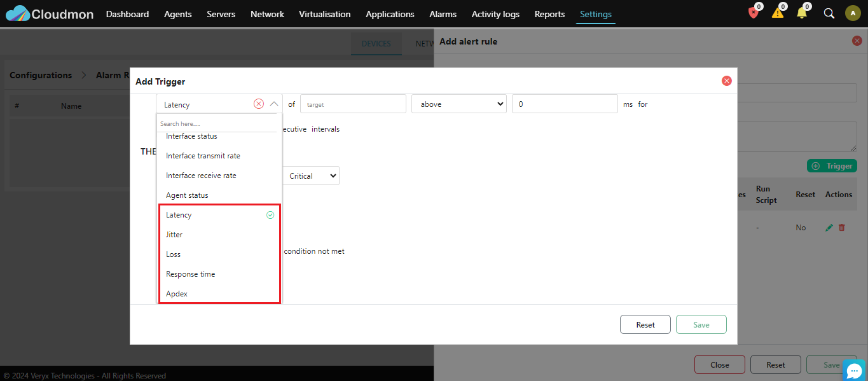
Task: Click the threshold value field showing 0
Action: [565, 104]
